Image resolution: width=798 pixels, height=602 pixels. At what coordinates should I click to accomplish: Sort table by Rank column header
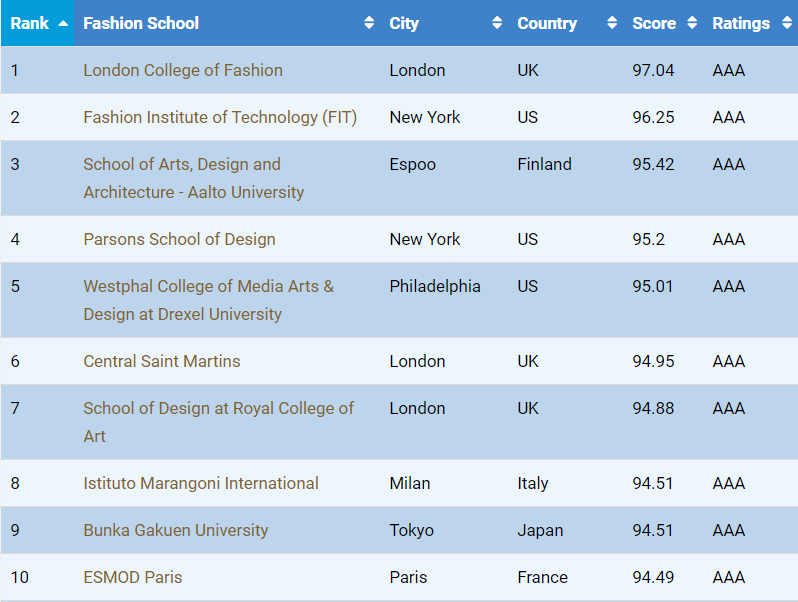[x=38, y=23]
